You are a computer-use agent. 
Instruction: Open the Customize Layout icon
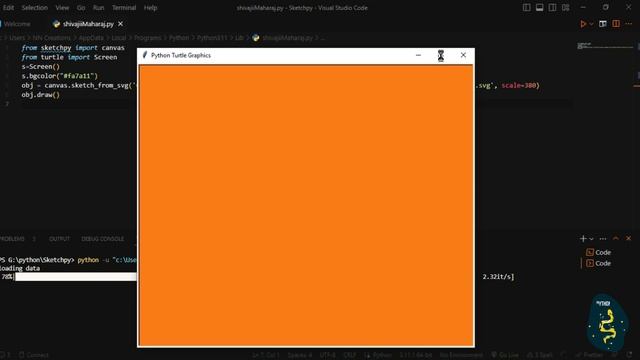[565, 7]
